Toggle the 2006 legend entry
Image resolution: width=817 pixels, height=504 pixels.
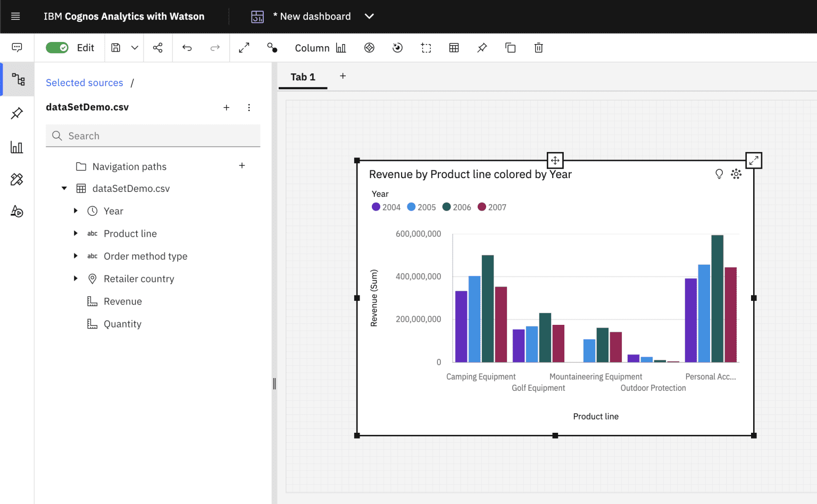pyautogui.click(x=457, y=207)
